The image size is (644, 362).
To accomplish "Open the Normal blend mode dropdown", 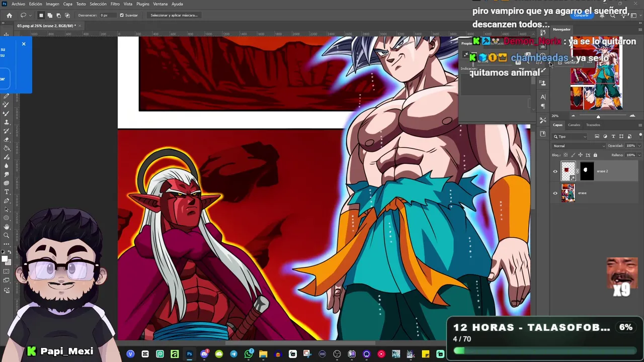I will [578, 146].
